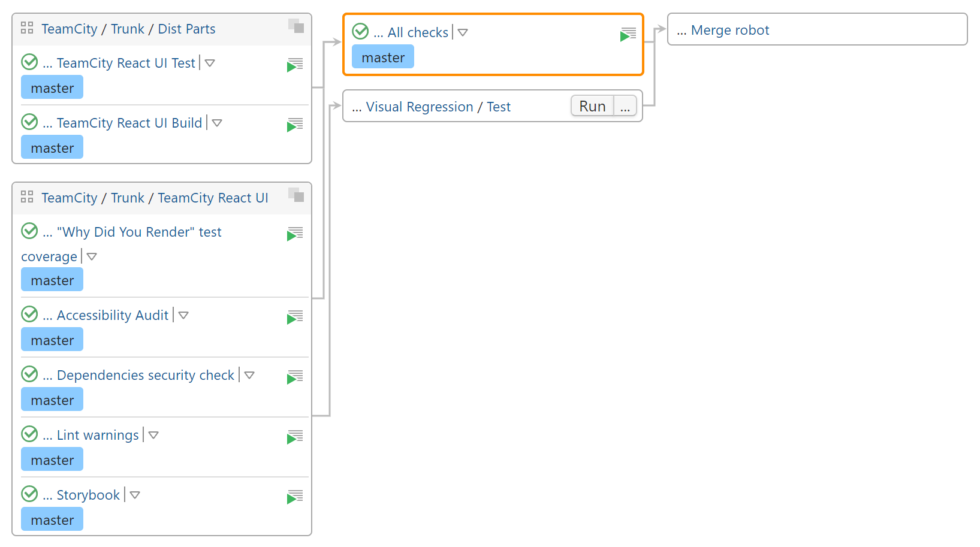Run the Storybook build

pyautogui.click(x=295, y=496)
